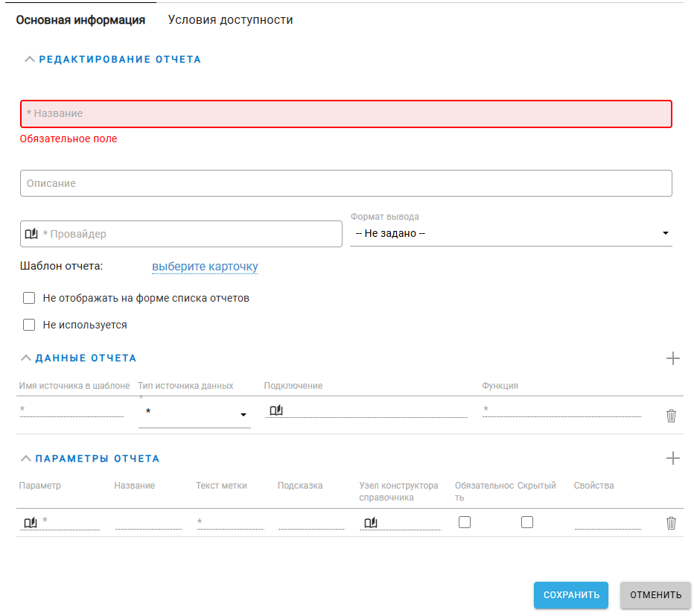Click the book icon in Провайдер field
The height and width of the screenshot is (616, 694).
point(31,234)
